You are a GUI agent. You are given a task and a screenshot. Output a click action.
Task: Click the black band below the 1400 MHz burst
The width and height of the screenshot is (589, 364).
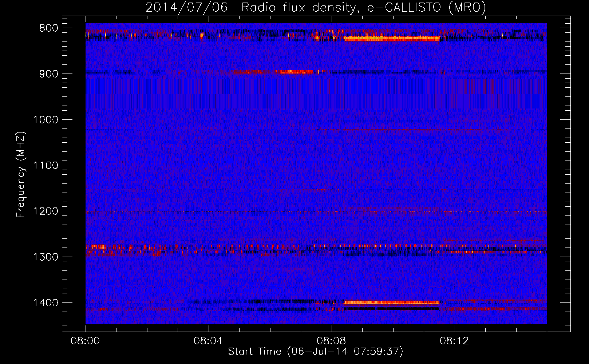tap(391, 308)
